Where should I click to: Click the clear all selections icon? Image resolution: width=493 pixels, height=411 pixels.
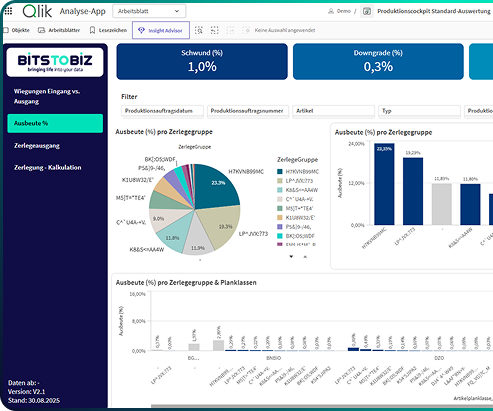tap(246, 30)
